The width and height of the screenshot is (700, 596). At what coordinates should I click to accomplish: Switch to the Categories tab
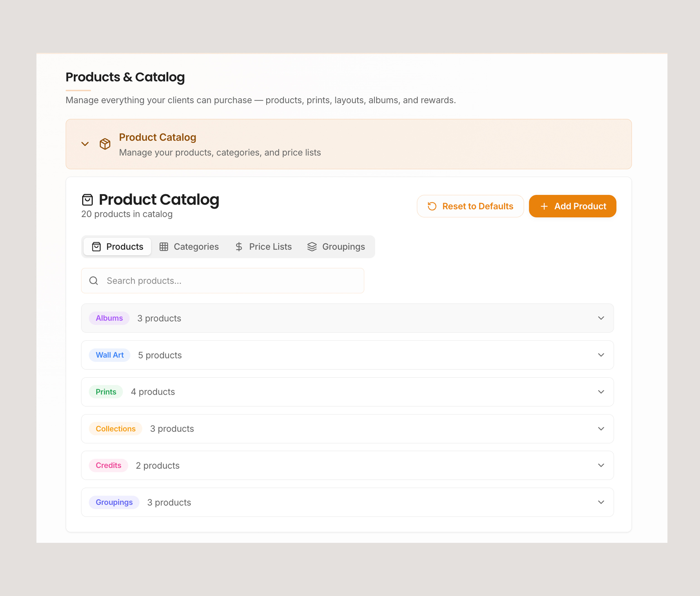(196, 247)
